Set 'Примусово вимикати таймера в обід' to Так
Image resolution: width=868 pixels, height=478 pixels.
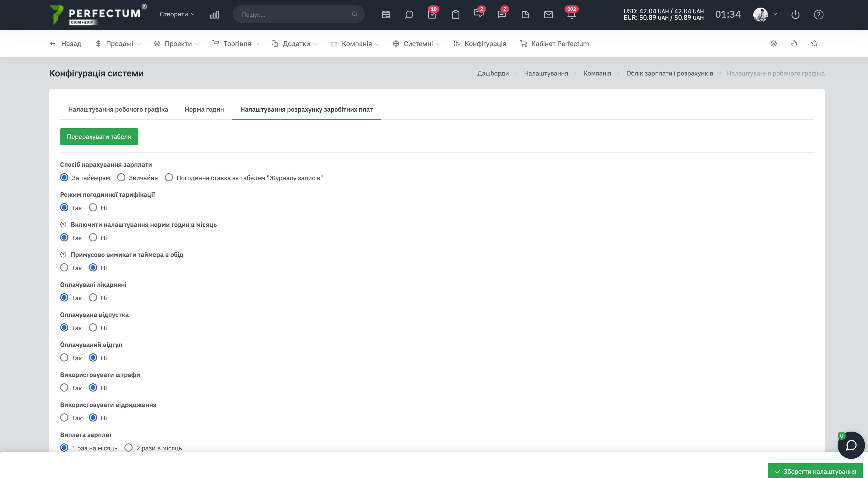[64, 268]
